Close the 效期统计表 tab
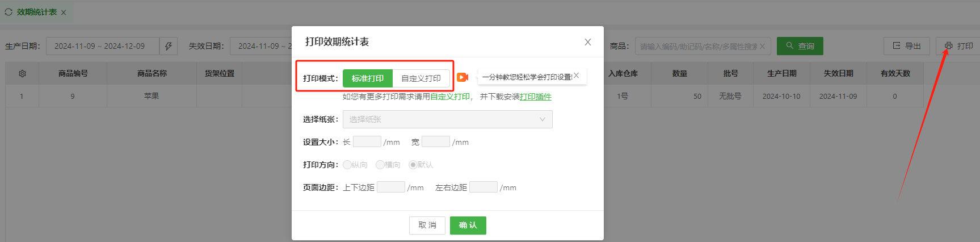The height and width of the screenshot is (242, 980). tap(64, 12)
